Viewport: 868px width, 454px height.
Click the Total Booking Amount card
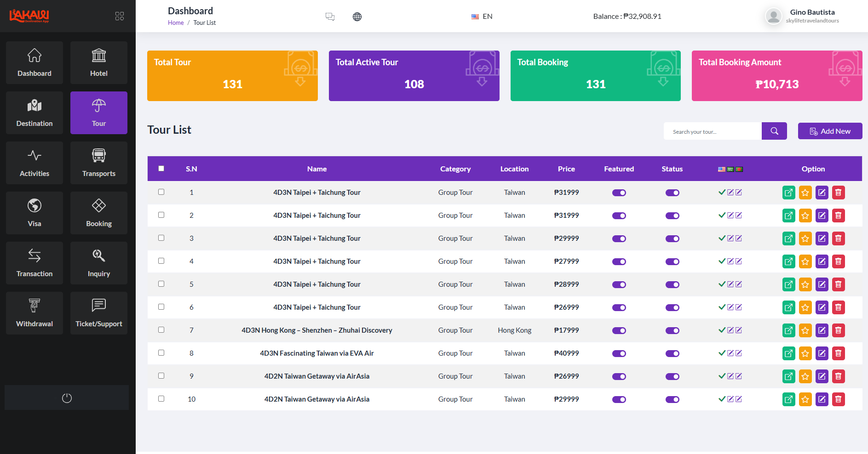[x=777, y=76]
